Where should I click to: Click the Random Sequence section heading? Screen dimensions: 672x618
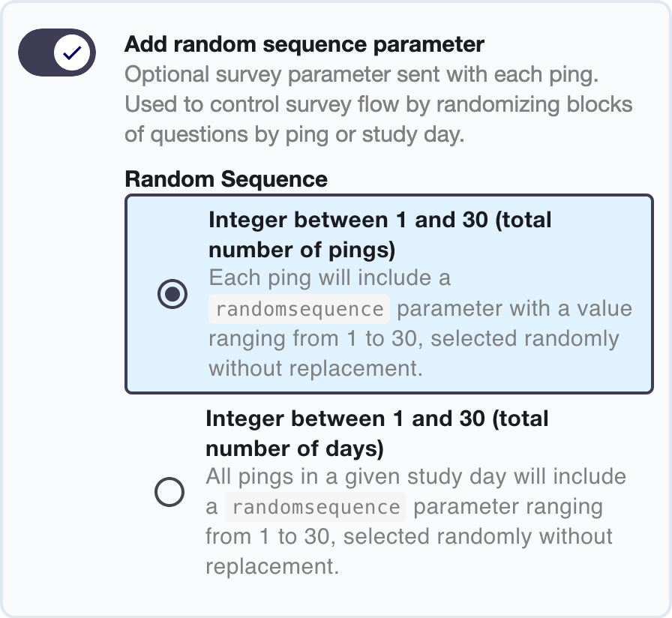226,179
